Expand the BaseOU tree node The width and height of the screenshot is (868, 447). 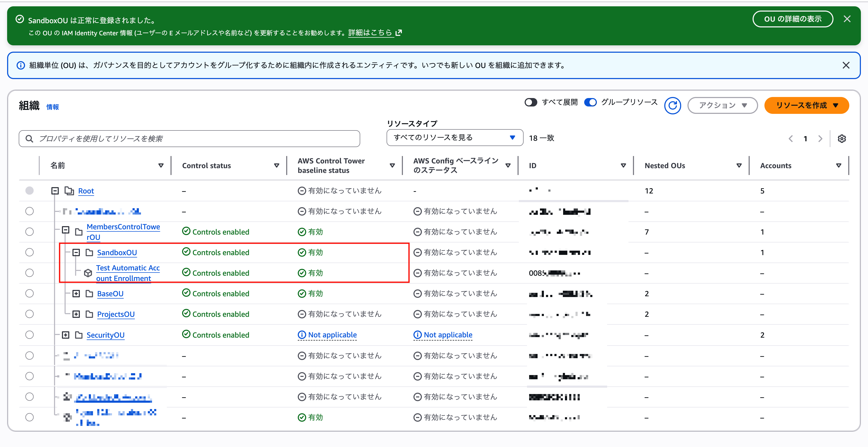[x=76, y=293]
